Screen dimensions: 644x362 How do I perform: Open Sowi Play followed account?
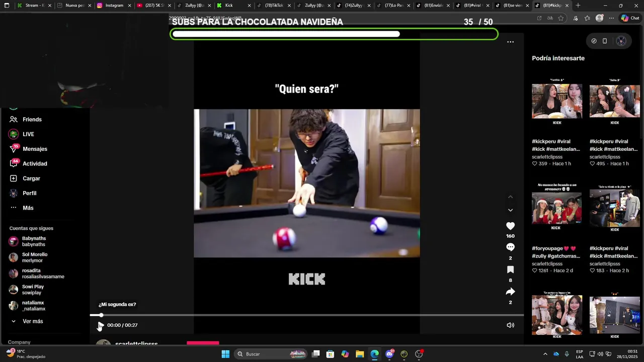click(26, 290)
